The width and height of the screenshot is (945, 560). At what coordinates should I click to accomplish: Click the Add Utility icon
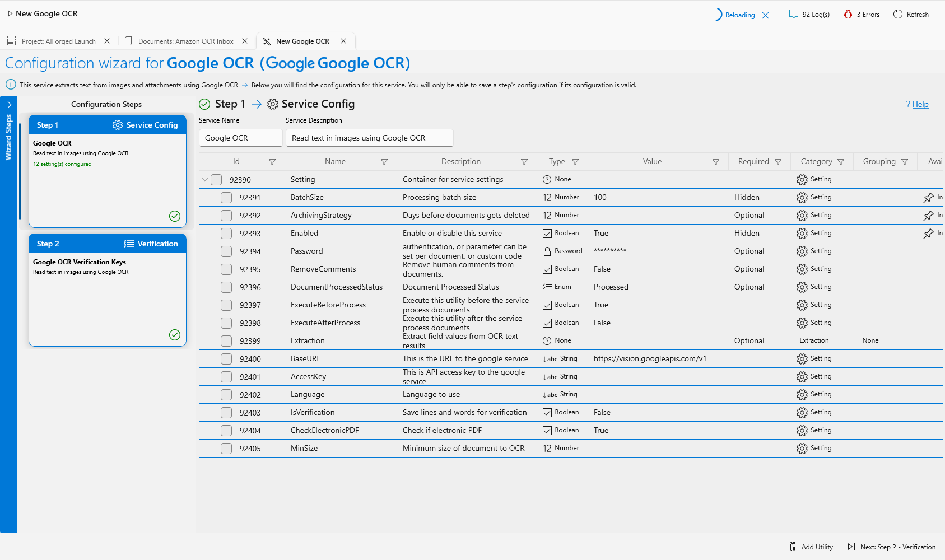(793, 547)
